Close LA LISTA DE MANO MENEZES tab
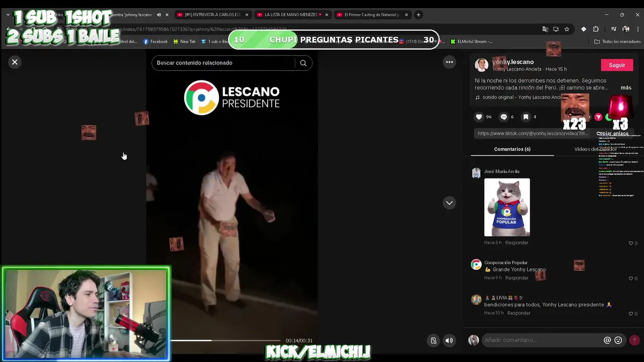Image resolution: width=644 pixels, height=362 pixels. 327,15
